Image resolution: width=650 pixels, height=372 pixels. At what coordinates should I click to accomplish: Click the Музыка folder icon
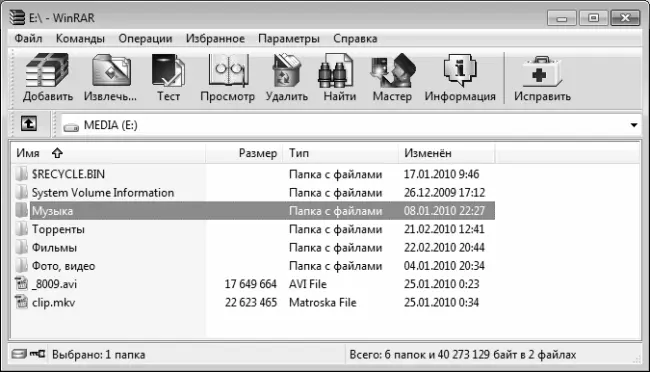(x=21, y=210)
